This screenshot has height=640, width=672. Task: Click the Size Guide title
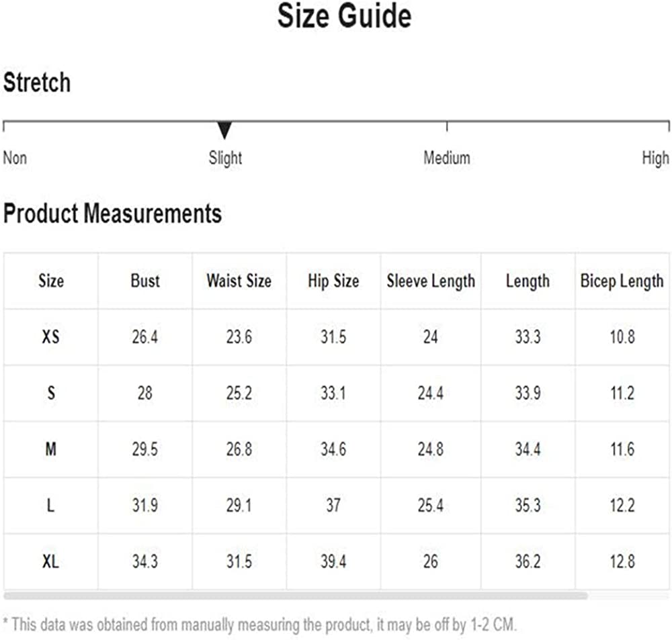344,16
